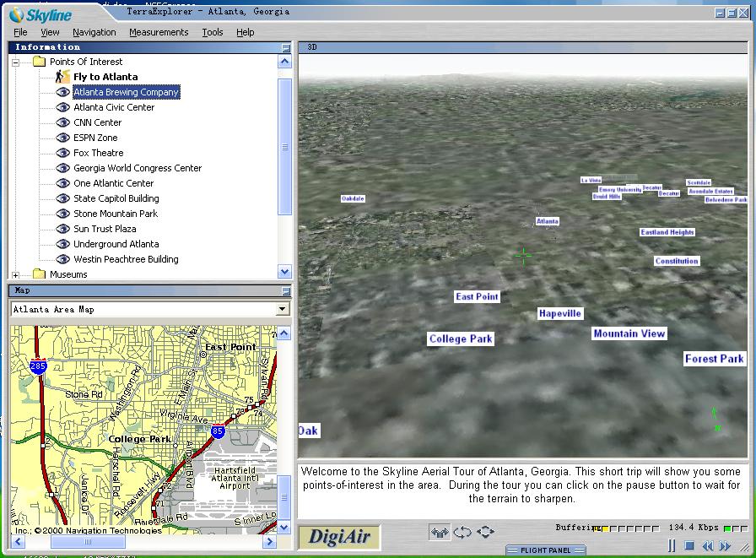Click the Information tree scroll down arrow
The image size is (756, 558).
(285, 272)
